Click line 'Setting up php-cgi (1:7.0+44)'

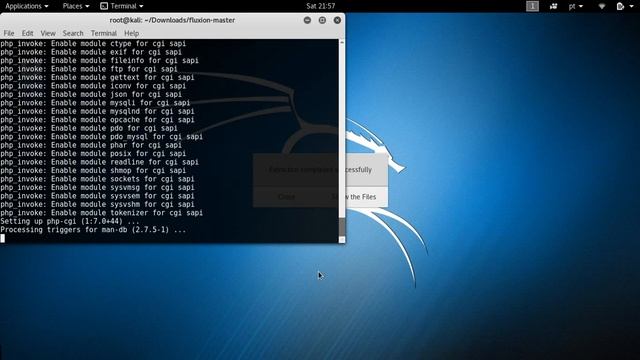pos(70,221)
